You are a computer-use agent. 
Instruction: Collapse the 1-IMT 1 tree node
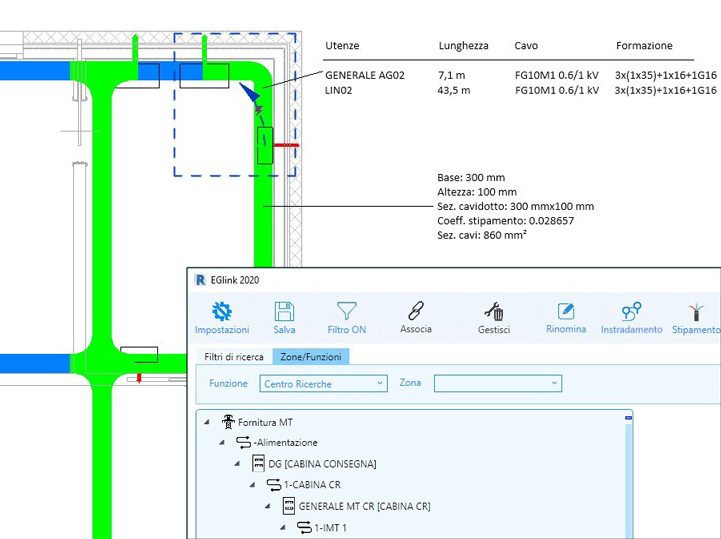tap(283, 527)
